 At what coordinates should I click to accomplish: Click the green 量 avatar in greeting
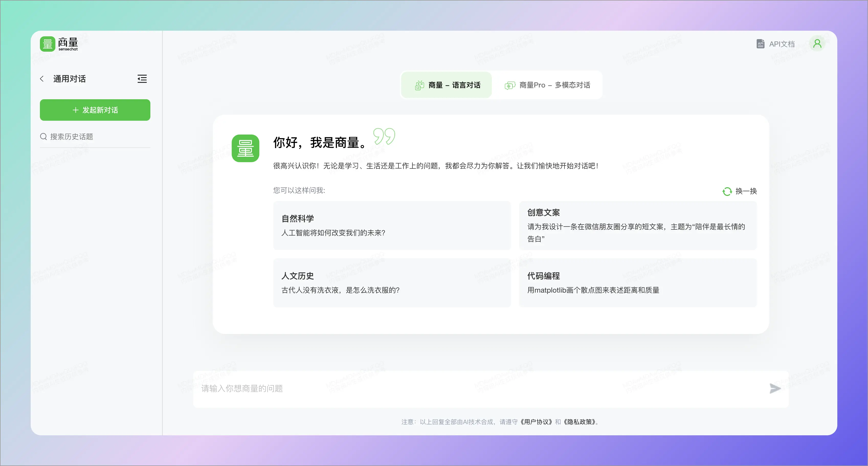coord(245,148)
